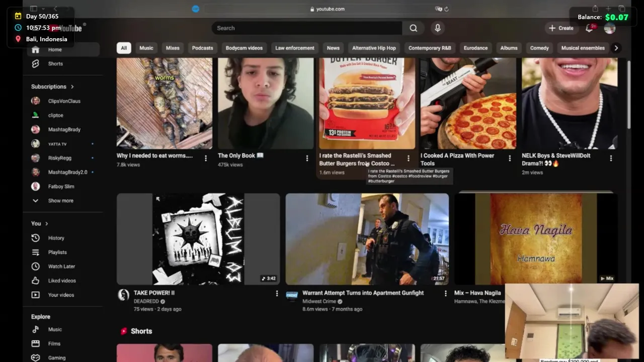Viewport: 644px width, 362px height.
Task: Select the Alternative Hip Hop chip
Action: tap(374, 48)
